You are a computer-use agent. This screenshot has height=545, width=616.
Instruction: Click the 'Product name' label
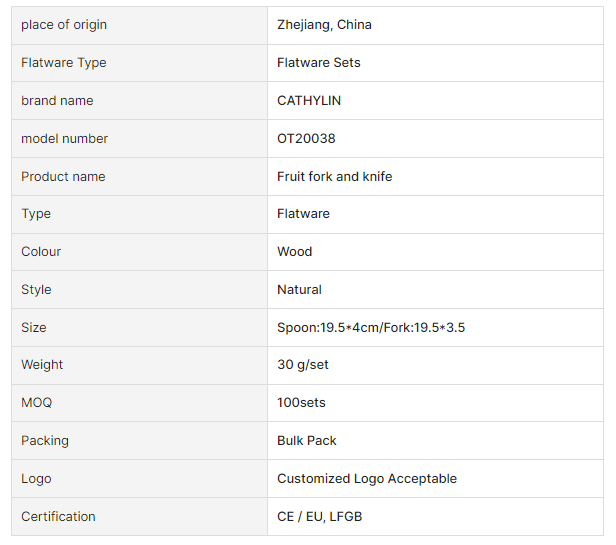click(x=63, y=177)
